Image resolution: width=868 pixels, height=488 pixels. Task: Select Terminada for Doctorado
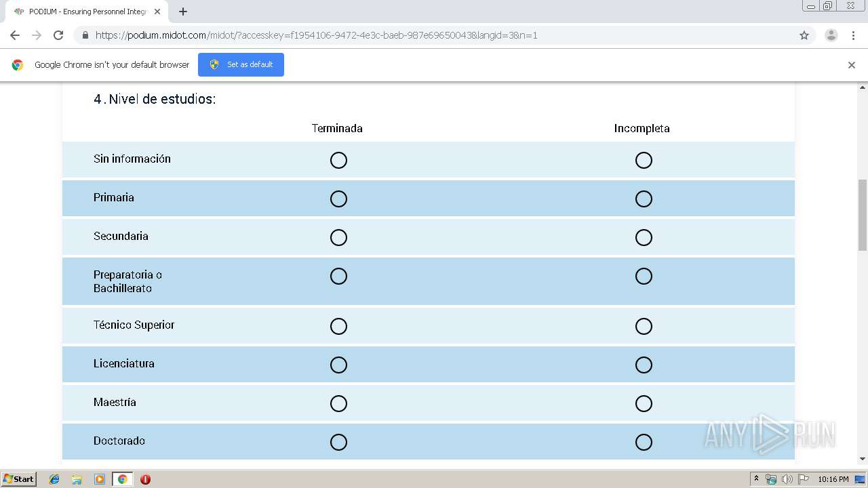click(338, 442)
